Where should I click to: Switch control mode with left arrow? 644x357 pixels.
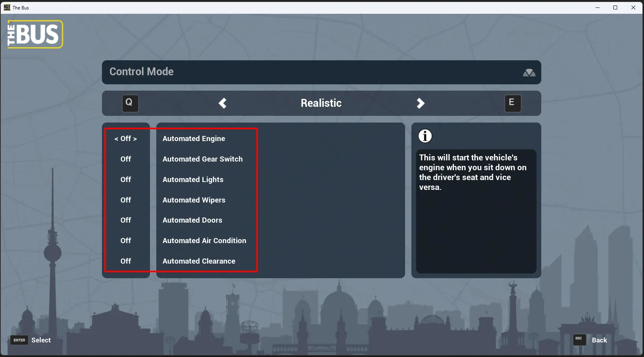223,103
